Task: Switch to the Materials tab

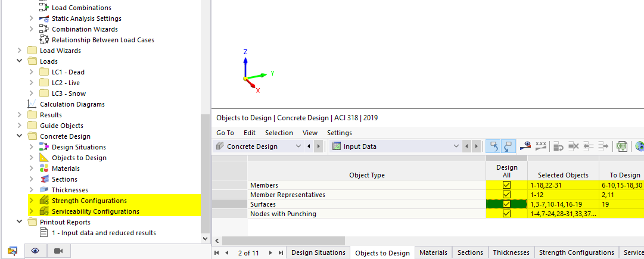Action: pyautogui.click(x=434, y=252)
